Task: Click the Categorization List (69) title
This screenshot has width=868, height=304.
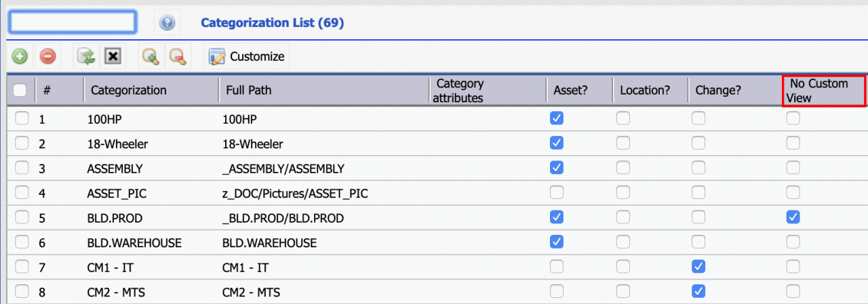Action: pos(273,23)
